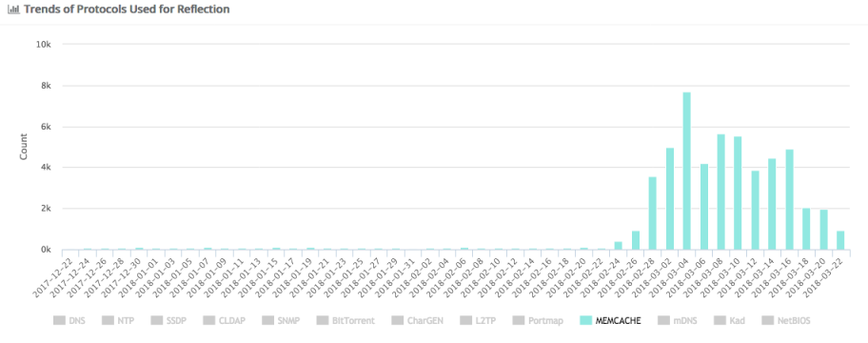The width and height of the screenshot is (868, 343).
Task: Click the CharGEN legend swatch icon
Action: pos(397,320)
